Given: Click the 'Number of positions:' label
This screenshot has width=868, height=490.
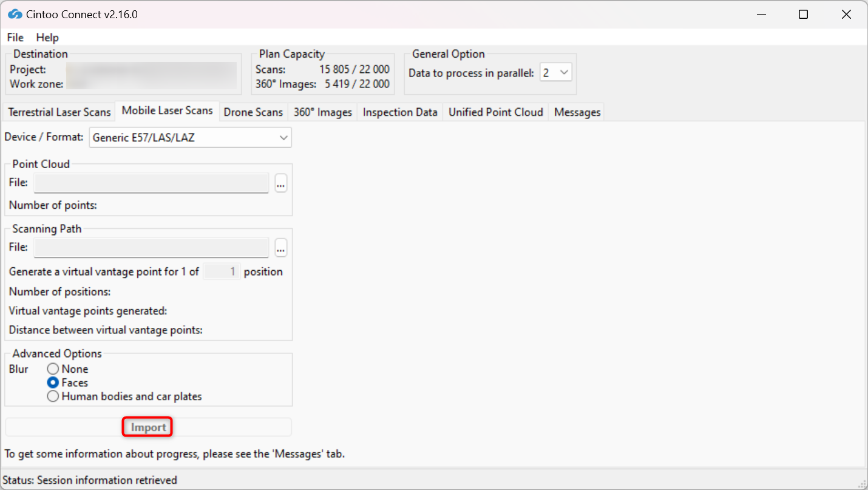Looking at the screenshot, I should [x=59, y=291].
